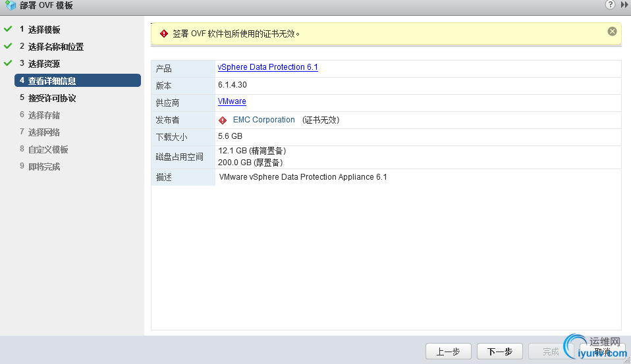Select step 9 即将完成
631x364 pixels.
click(40, 167)
